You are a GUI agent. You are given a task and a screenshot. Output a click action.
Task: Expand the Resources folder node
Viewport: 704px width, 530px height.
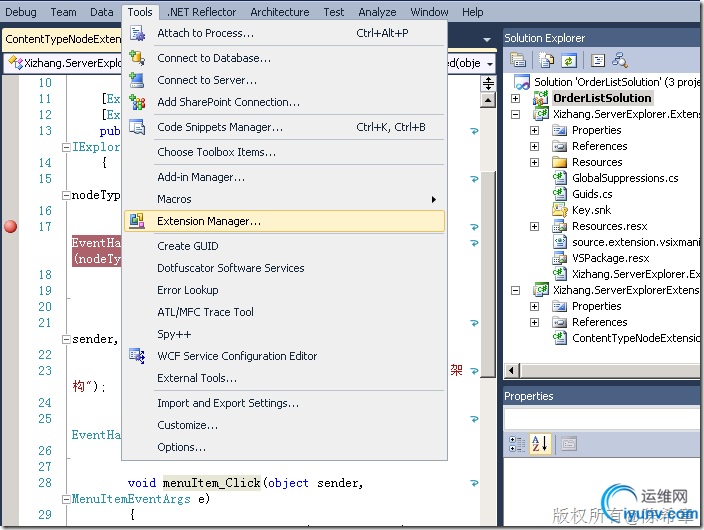pyautogui.click(x=534, y=163)
